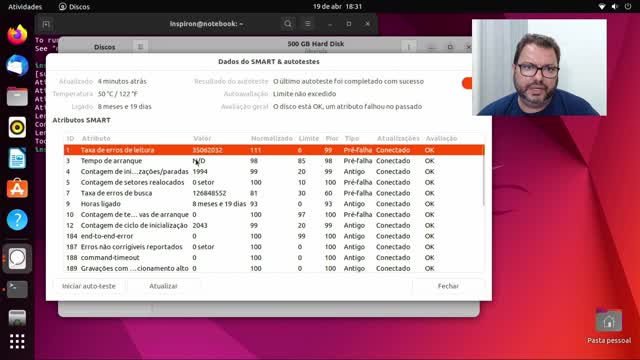Open the network status icon
The image size is (640, 360).
602,7
